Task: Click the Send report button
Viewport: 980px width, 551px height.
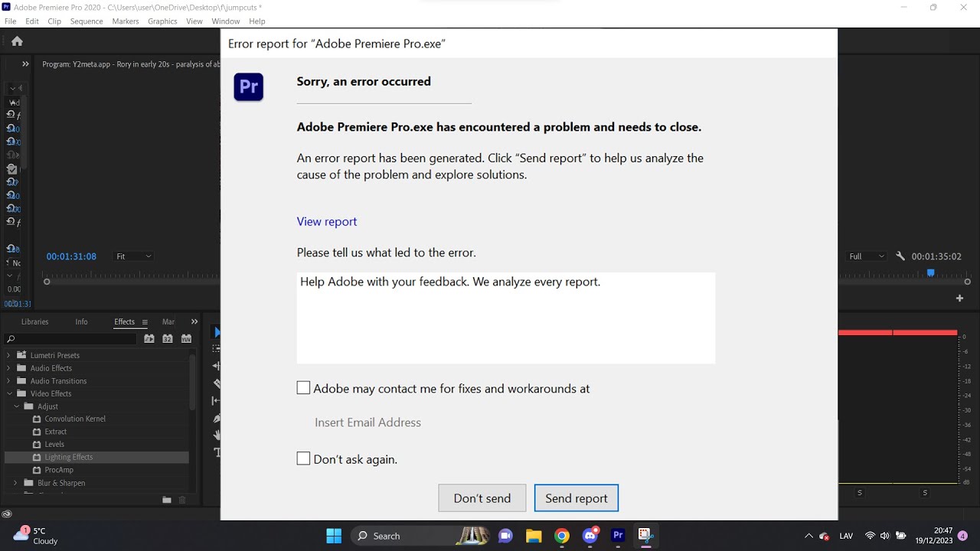Action: click(x=577, y=498)
